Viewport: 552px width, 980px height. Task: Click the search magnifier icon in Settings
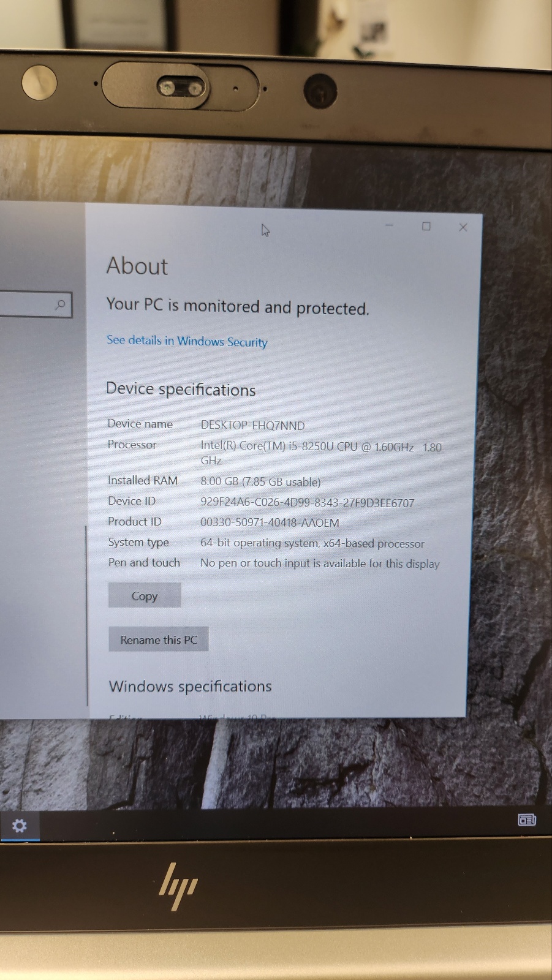pos(60,304)
